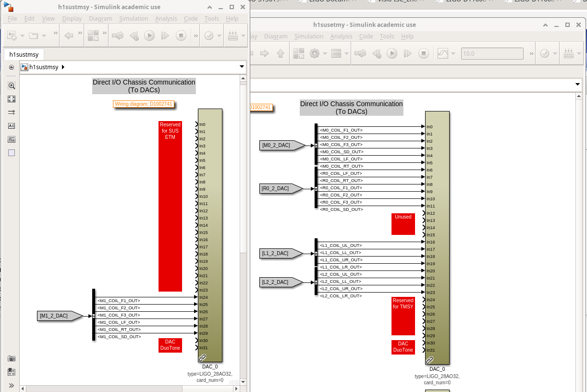Open Library Browser in h1susetmy toolbar
This screenshot has height=392, width=587.
tap(299, 54)
